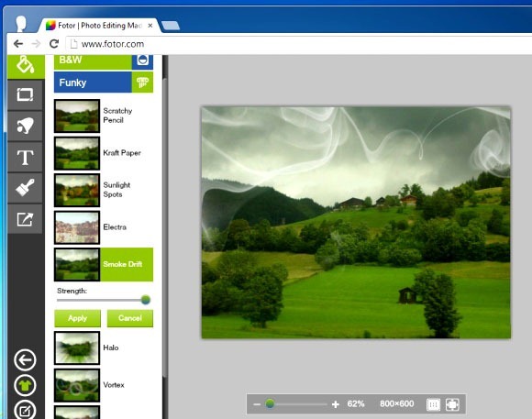Expand the B&W effects category
This screenshot has width=532, height=419.
[x=104, y=61]
